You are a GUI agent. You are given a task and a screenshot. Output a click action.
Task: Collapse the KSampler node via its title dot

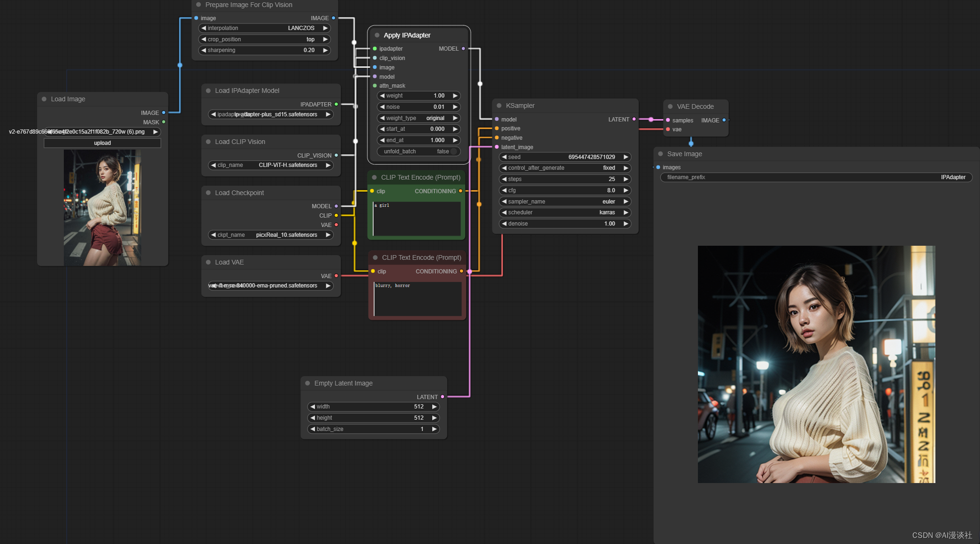point(499,106)
